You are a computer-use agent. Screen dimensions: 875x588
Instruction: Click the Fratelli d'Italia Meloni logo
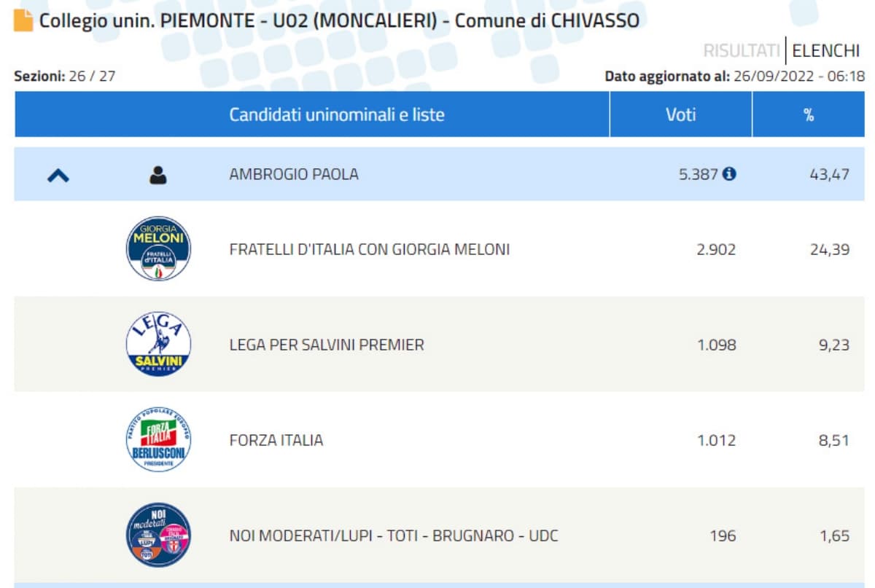click(158, 249)
